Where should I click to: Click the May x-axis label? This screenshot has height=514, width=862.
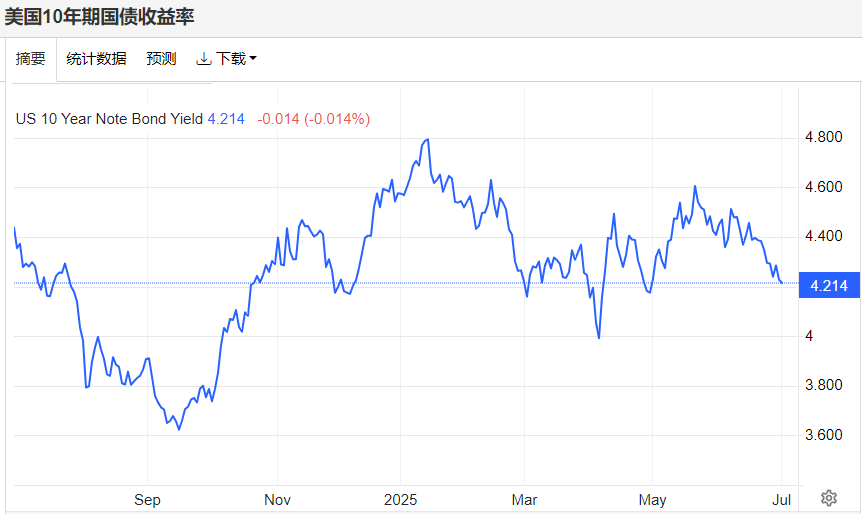pos(653,500)
